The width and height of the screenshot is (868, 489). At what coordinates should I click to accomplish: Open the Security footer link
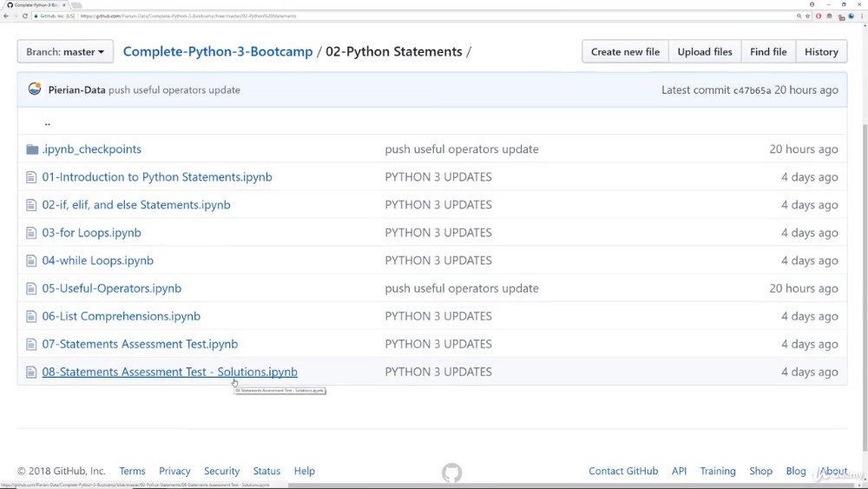pyautogui.click(x=221, y=471)
